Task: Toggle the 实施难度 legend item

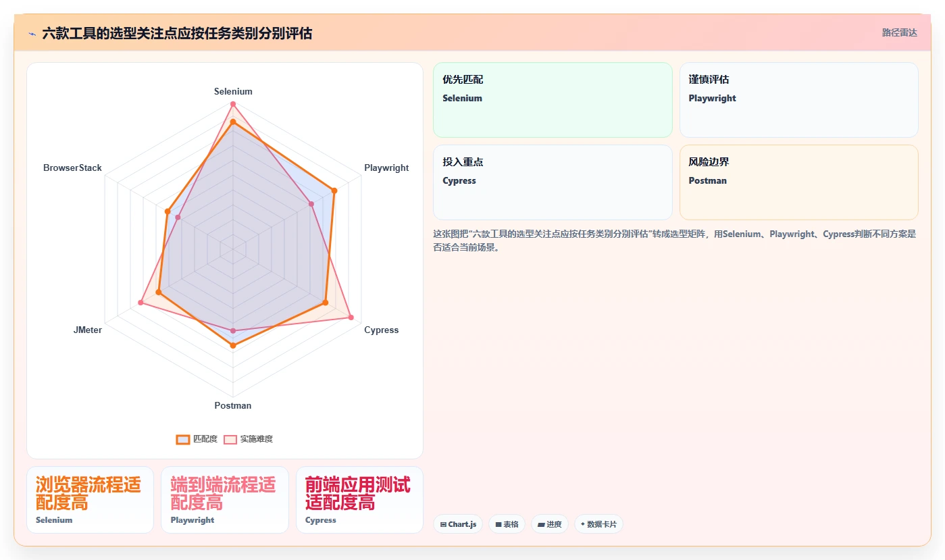Action: coord(249,439)
